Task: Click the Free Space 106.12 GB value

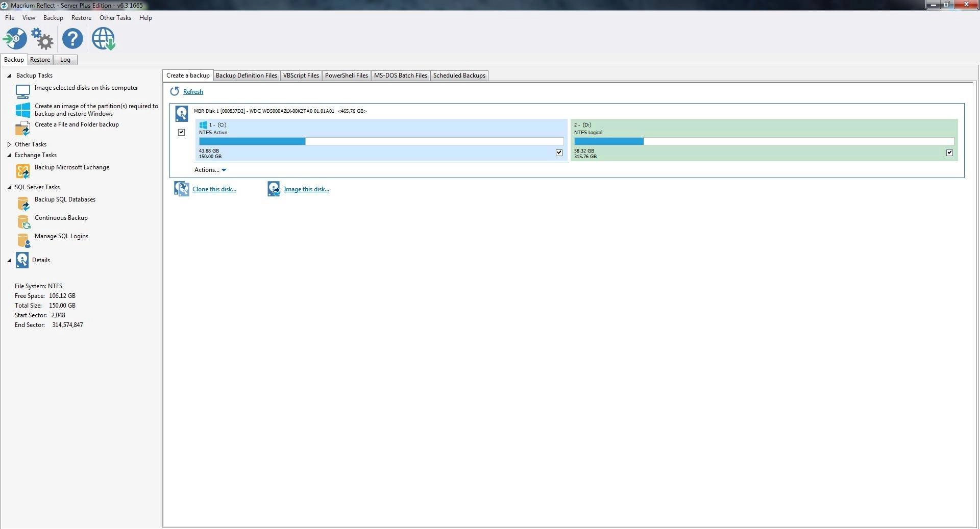Action: pos(62,296)
